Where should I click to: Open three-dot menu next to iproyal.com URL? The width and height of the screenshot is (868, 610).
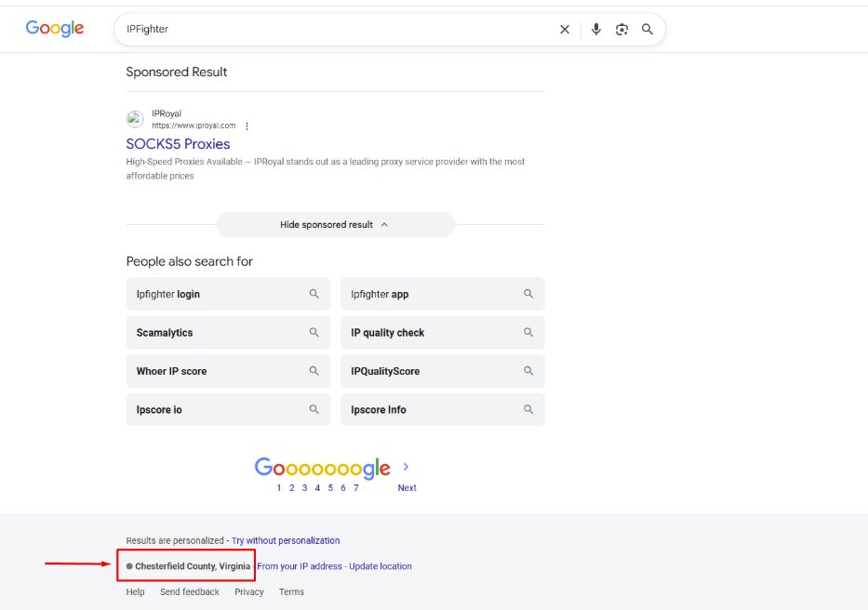click(247, 126)
